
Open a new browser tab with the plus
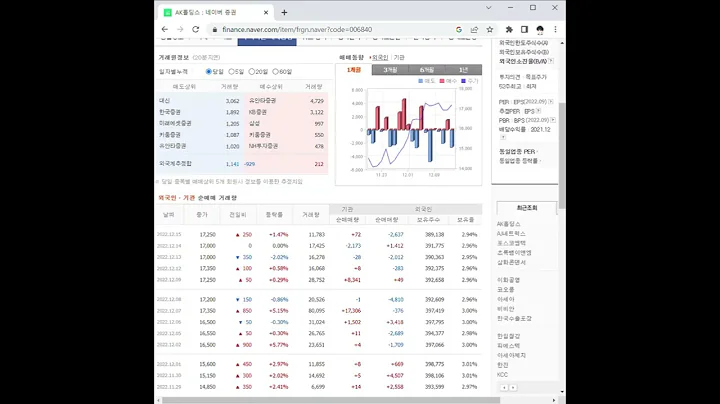[284, 12]
